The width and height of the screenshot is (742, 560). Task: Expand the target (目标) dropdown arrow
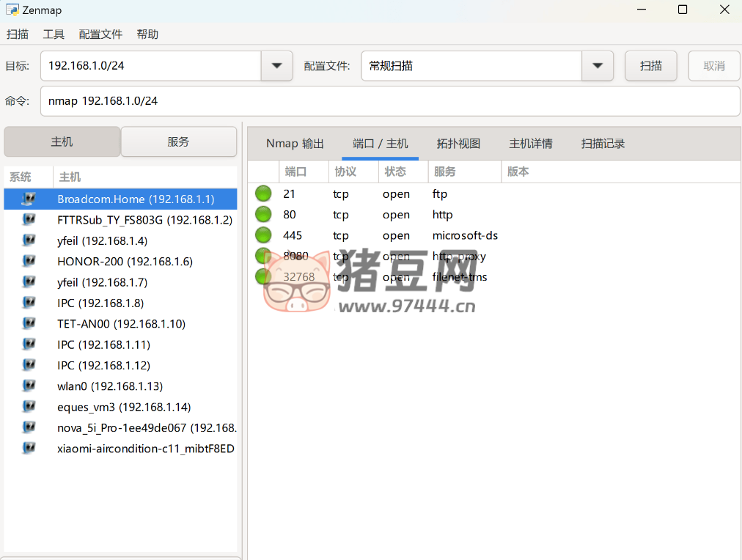pos(276,66)
